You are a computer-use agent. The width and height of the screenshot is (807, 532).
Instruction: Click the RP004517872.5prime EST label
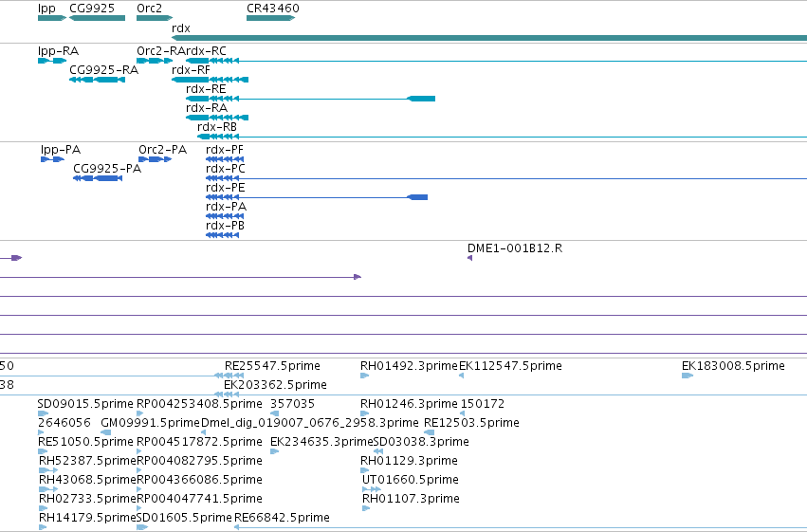pyautogui.click(x=199, y=442)
